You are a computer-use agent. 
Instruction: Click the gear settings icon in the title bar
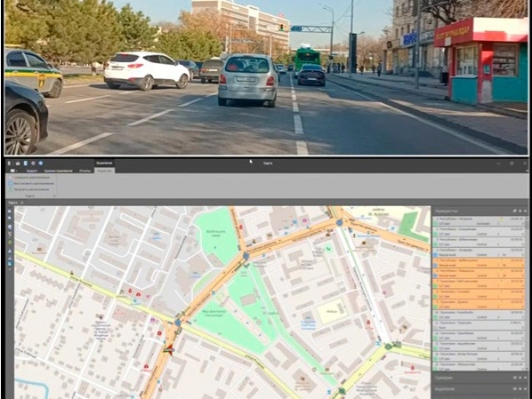click(x=33, y=163)
